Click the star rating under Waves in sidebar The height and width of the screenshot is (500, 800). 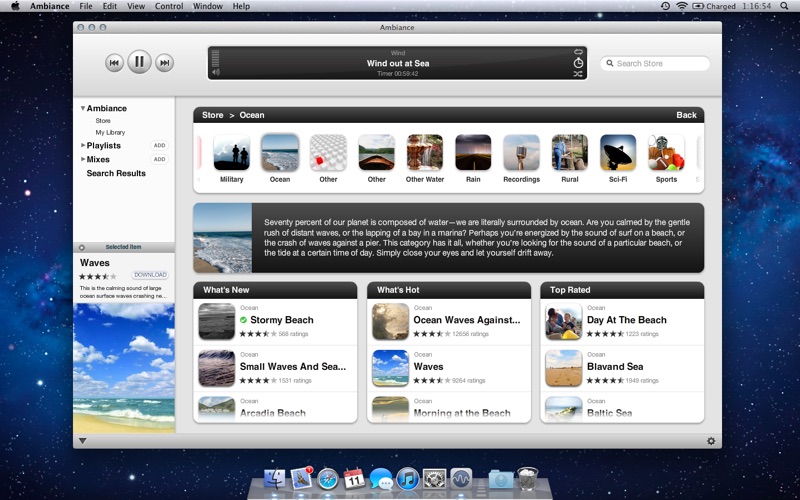pyautogui.click(x=97, y=277)
